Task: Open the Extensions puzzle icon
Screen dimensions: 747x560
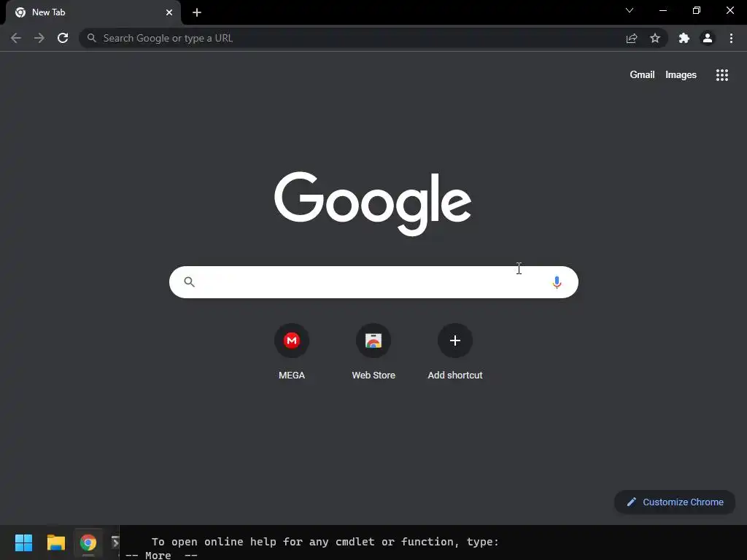Action: (x=684, y=38)
